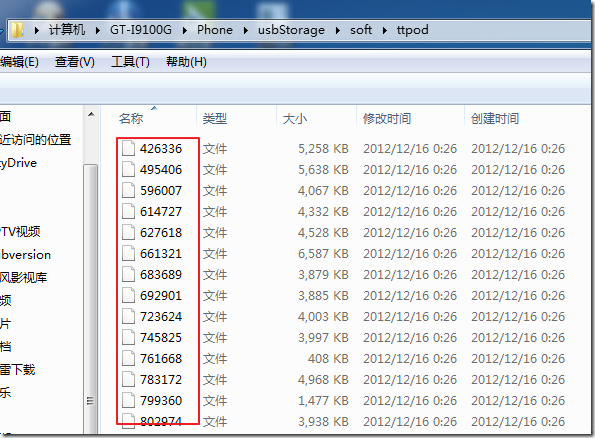This screenshot has width=595, height=438.
Task: Sort by 创建时间 column header
Action: click(x=495, y=118)
